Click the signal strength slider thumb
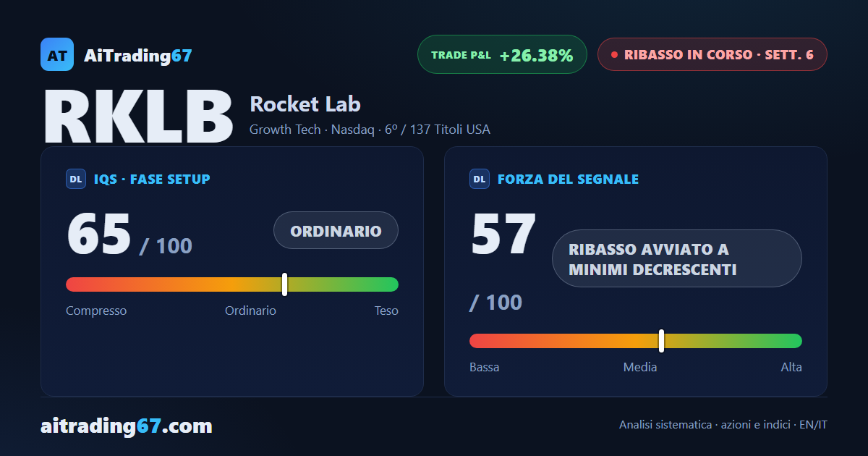The image size is (868, 456). coord(661,341)
